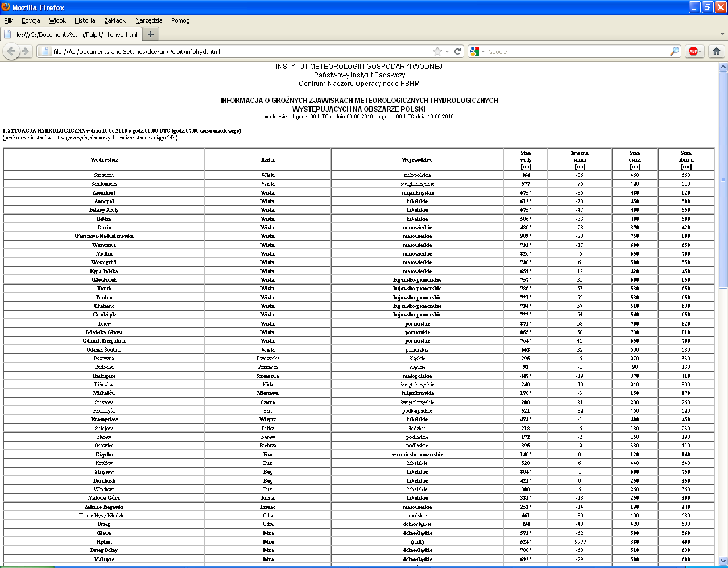The height and width of the screenshot is (568, 728).
Task: Click the vertical scrollbar thumb
Action: pyautogui.click(x=723, y=180)
